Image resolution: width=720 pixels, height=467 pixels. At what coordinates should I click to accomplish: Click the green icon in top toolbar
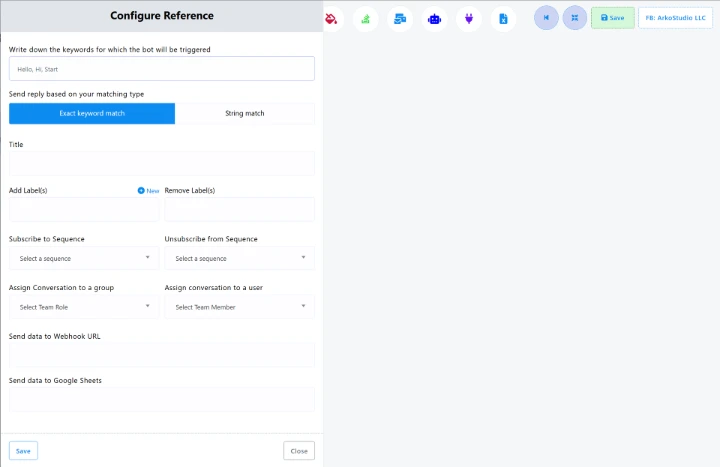tap(366, 18)
